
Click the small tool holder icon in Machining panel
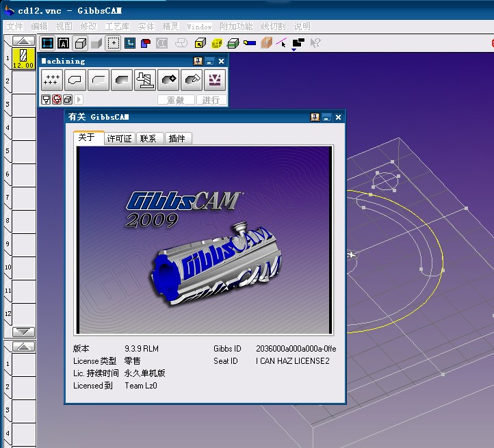[46, 100]
